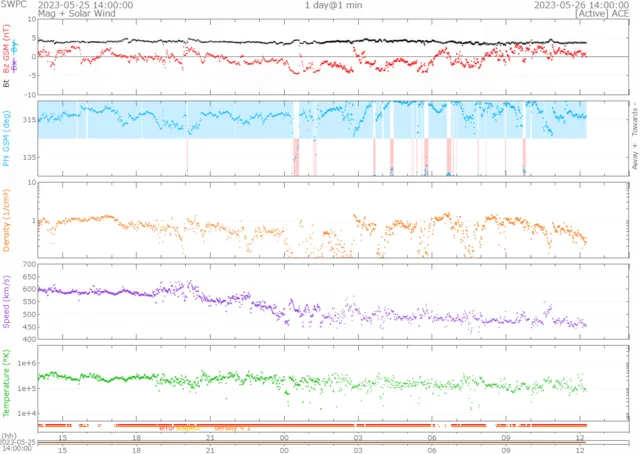Image resolution: width=640 pixels, height=454 pixels.
Task: Click the (hh) hour units label
Action: coord(8,434)
